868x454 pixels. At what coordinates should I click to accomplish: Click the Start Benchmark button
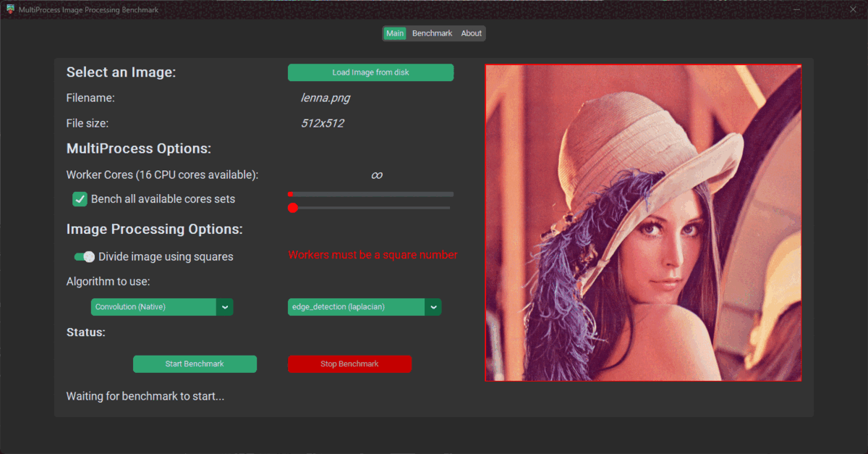(x=195, y=363)
